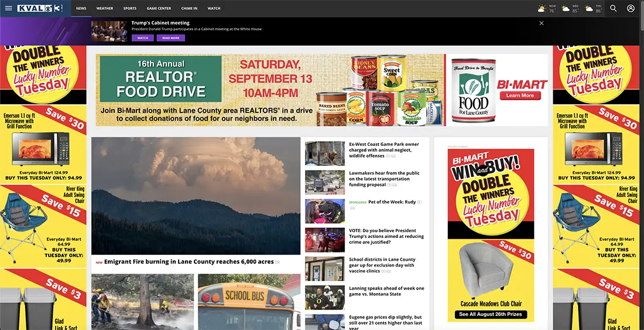Open the hamburger menu
This screenshot has height=330, width=644.
pyautogui.click(x=8, y=8)
